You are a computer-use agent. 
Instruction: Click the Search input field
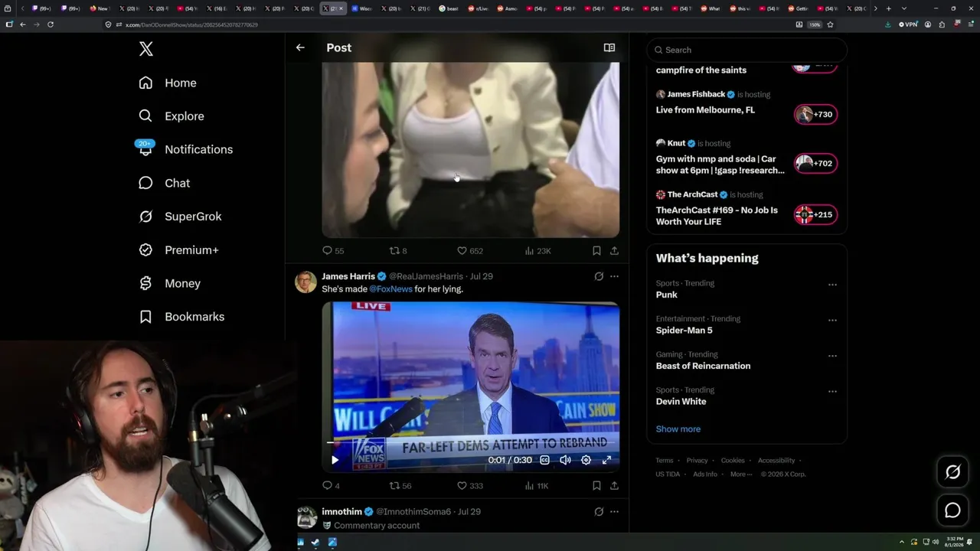747,50
